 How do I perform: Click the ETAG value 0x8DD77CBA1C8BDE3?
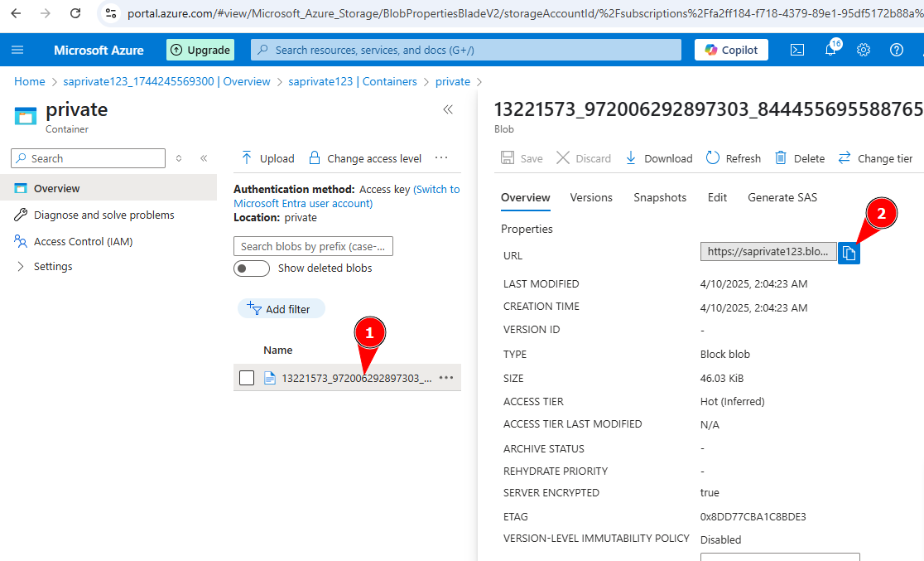click(x=753, y=517)
